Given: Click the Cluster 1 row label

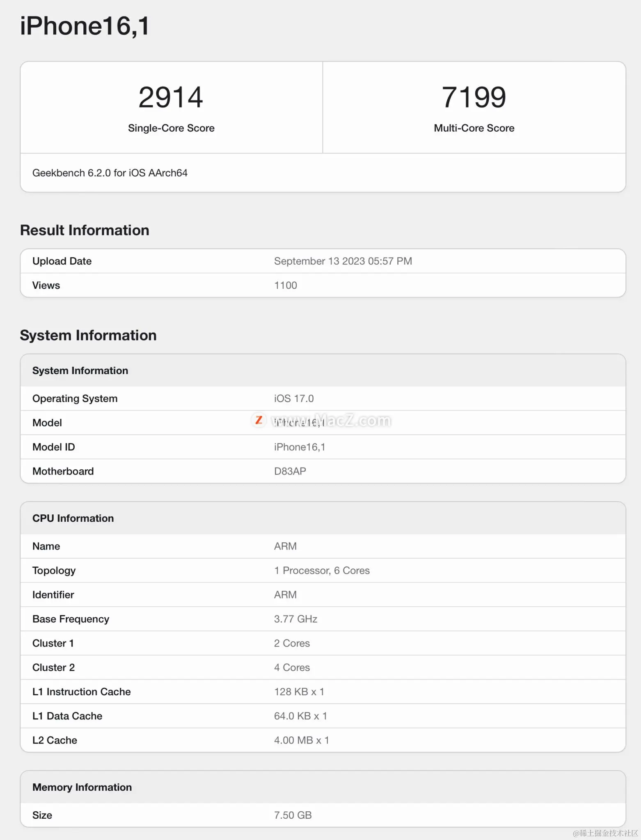Looking at the screenshot, I should tap(53, 643).
